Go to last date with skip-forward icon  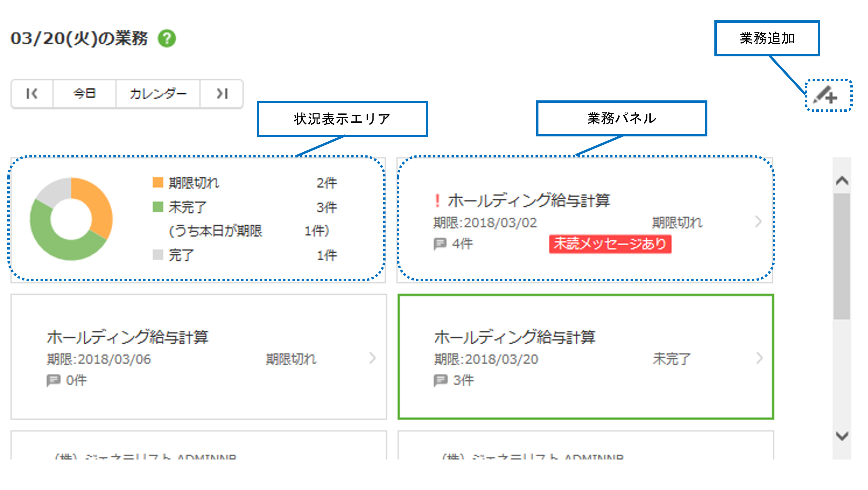point(222,94)
